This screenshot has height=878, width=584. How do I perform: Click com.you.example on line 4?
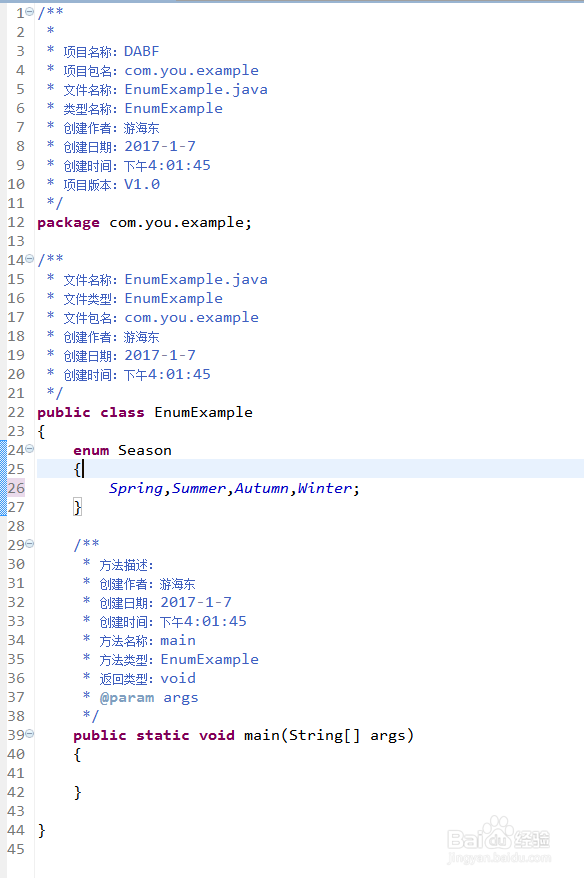191,71
